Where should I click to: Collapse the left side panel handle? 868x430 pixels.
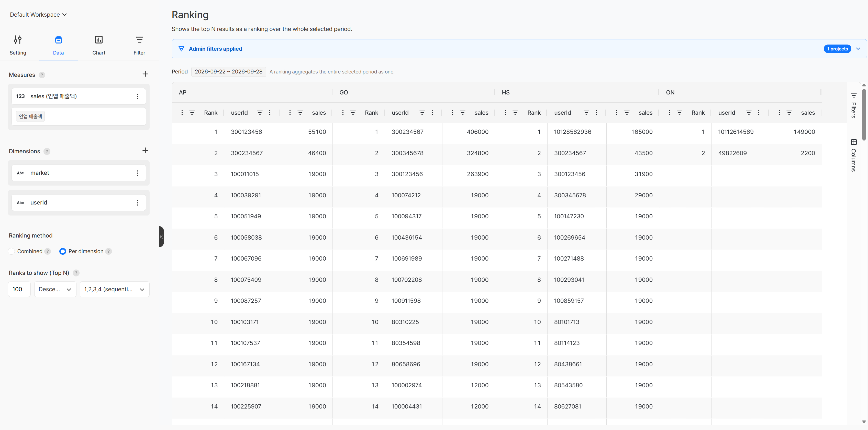click(x=161, y=236)
